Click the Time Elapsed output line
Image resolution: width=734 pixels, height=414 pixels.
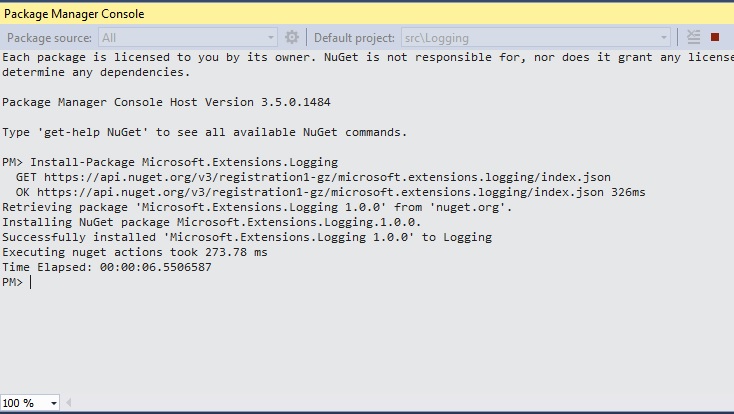(106, 267)
